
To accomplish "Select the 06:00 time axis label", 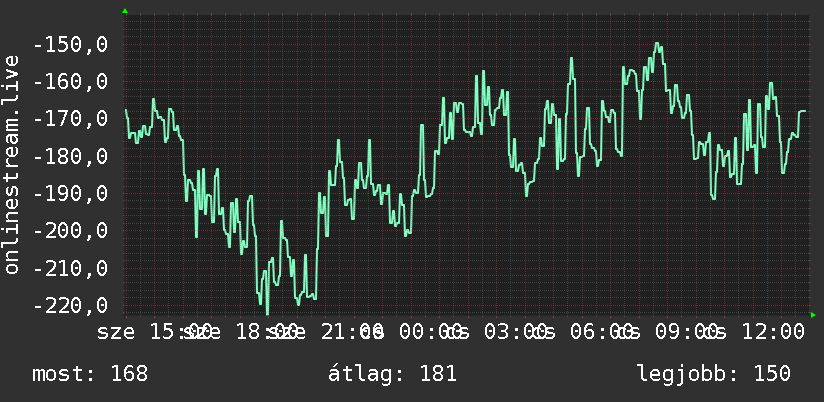I will [x=601, y=332].
